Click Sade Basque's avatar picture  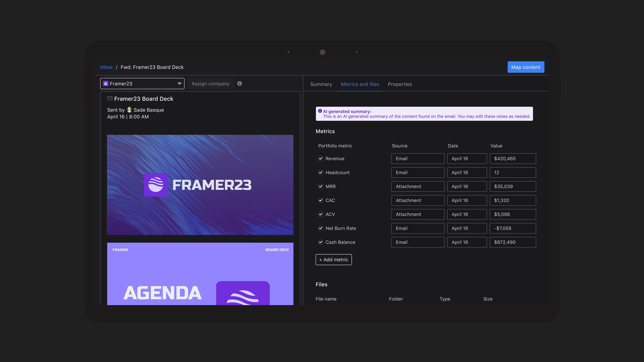(x=129, y=110)
